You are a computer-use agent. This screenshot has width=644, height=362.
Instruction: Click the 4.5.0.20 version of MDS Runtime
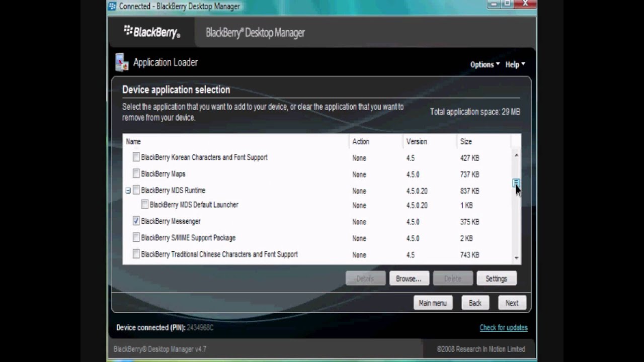pyautogui.click(x=417, y=191)
